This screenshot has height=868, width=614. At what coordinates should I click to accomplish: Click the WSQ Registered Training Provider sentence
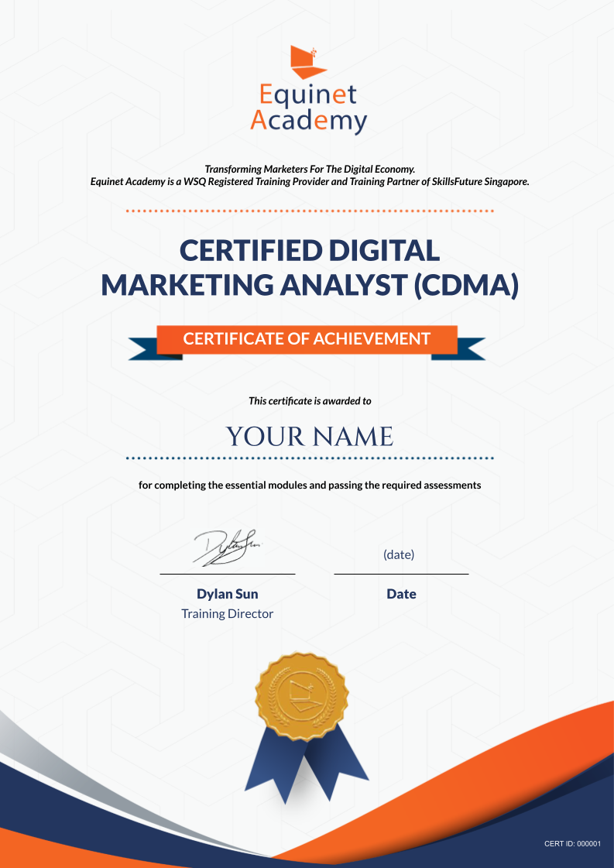[310, 181]
